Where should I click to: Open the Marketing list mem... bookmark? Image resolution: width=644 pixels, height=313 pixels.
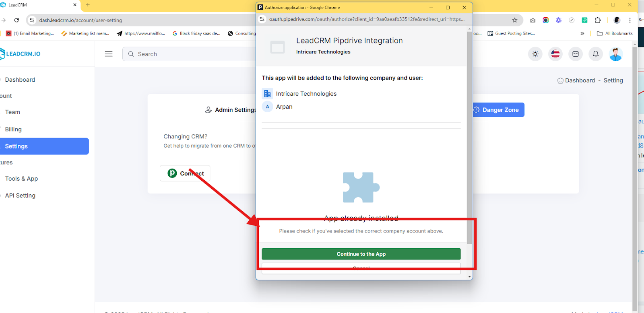pyautogui.click(x=85, y=33)
